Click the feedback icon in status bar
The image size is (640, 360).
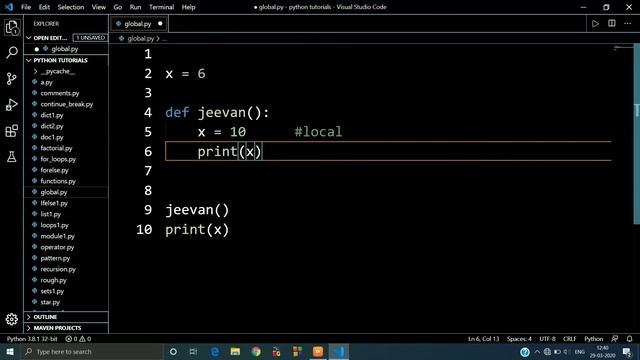[614, 339]
